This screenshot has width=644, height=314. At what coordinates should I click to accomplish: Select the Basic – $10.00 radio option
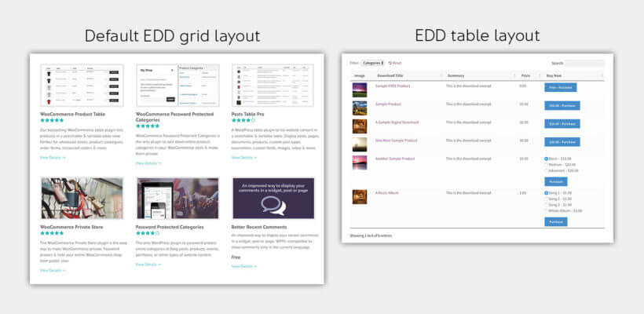click(547, 159)
